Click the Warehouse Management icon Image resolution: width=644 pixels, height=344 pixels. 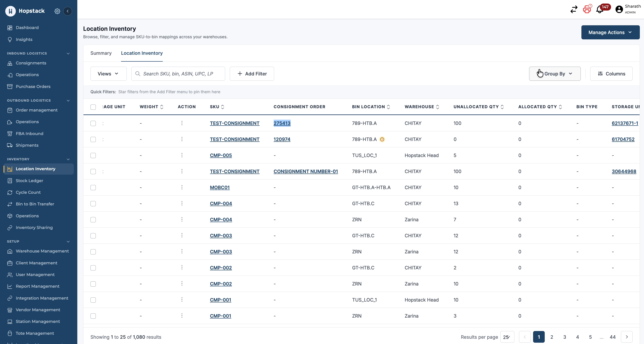click(x=10, y=251)
